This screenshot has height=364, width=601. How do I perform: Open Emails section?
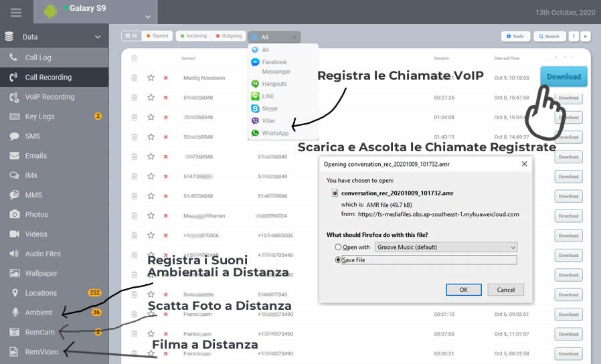pos(54,155)
